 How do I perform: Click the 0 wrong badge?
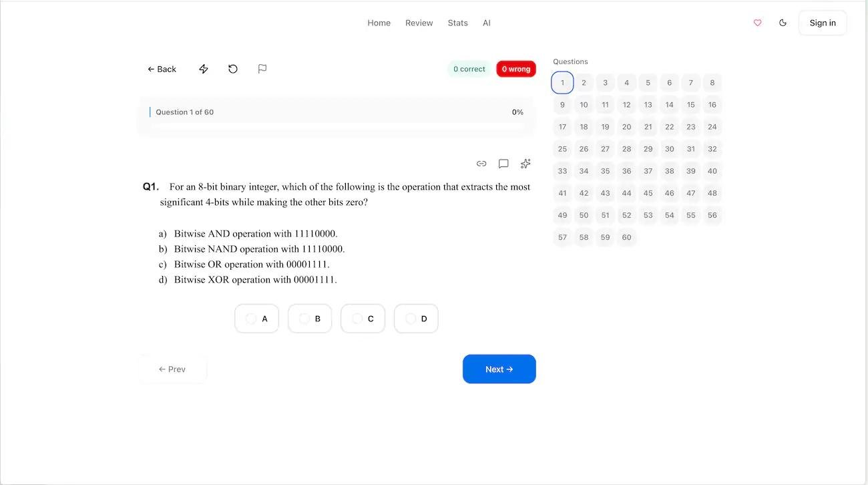[x=516, y=69]
